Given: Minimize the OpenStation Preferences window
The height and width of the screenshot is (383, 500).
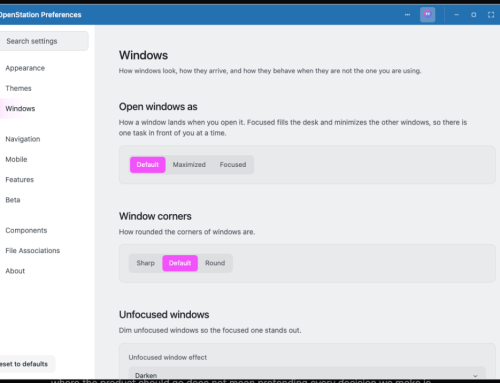Looking at the screenshot, I should point(456,15).
